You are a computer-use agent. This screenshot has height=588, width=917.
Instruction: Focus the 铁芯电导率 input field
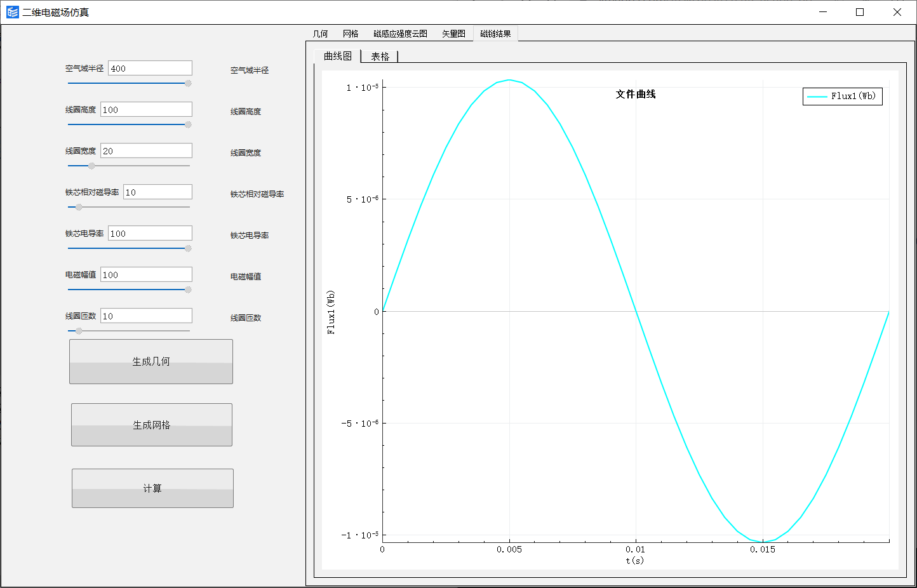pos(151,234)
